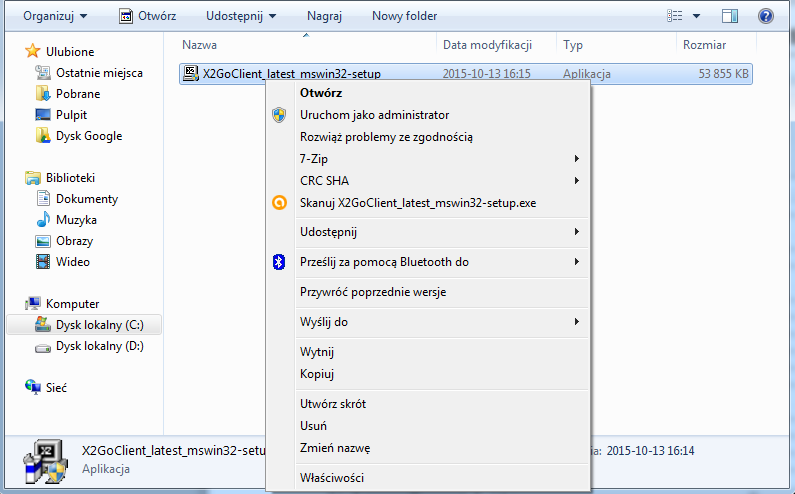This screenshot has height=494, width=795.
Task: Select Dysk lokalny (D:) label
Action: [100, 346]
